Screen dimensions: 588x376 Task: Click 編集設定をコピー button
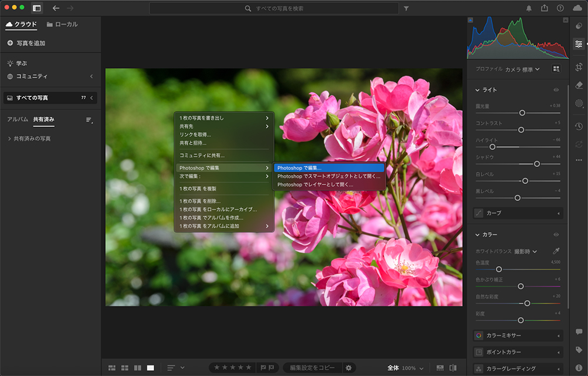pos(312,368)
